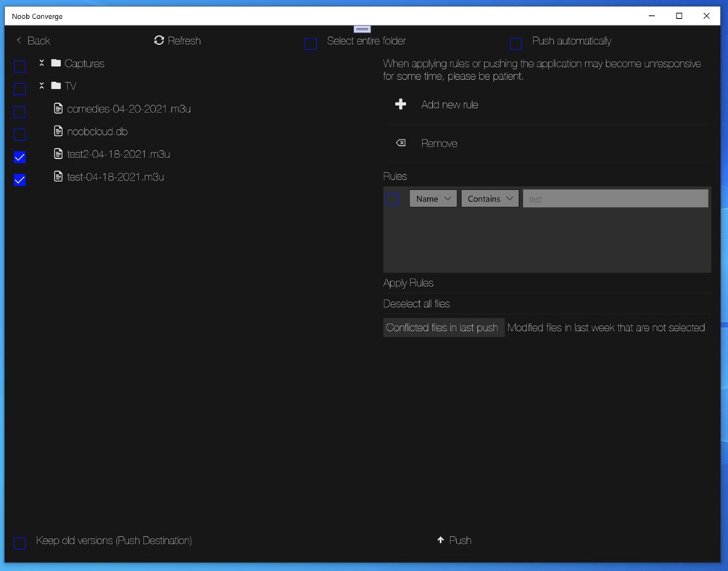Click the plus icon to add new rule

(401, 104)
